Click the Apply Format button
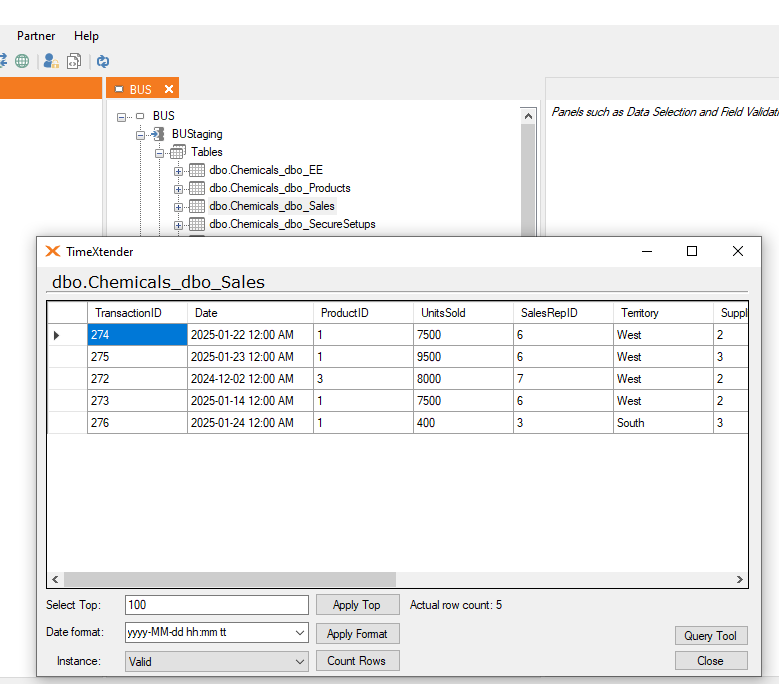Image resolution: width=779 pixels, height=684 pixels. click(357, 634)
